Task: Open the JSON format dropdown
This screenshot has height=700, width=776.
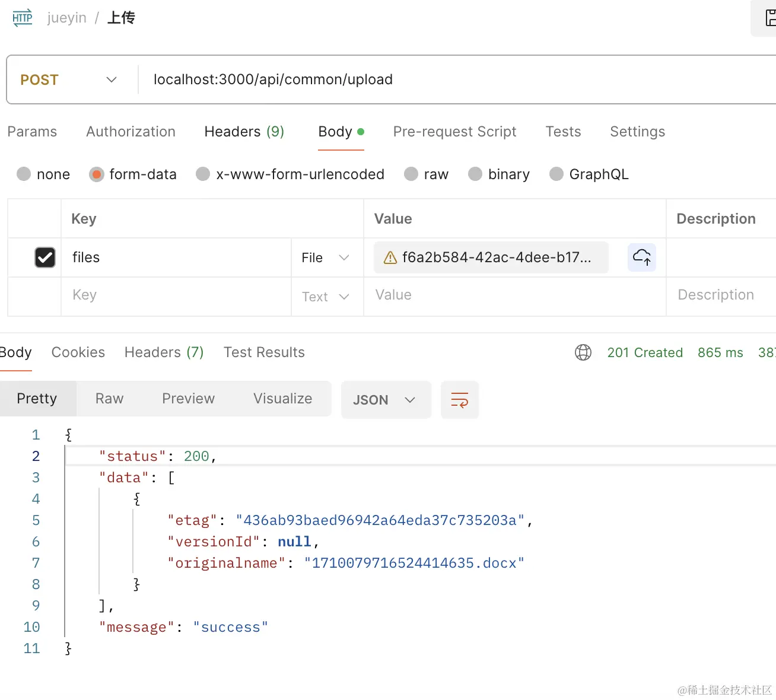Action: pyautogui.click(x=386, y=400)
